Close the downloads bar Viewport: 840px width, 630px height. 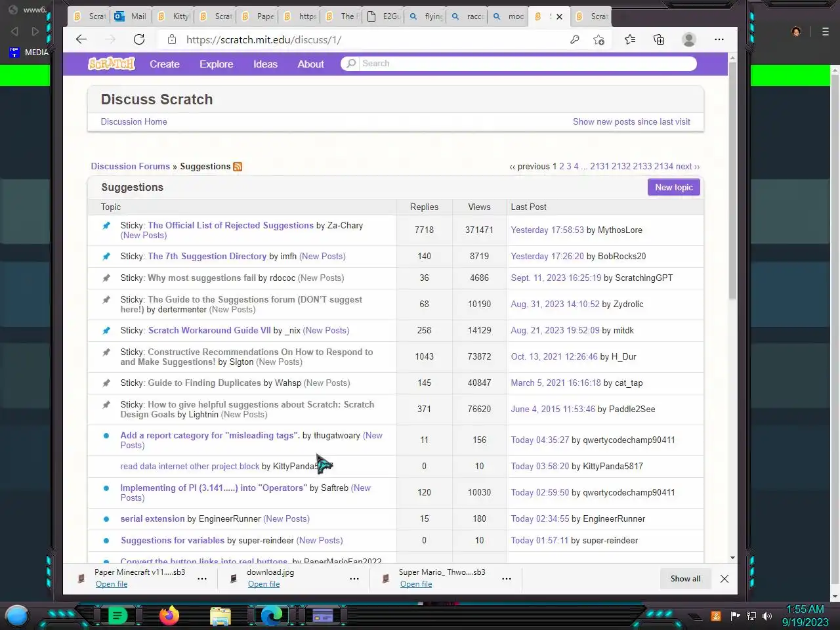(724, 579)
